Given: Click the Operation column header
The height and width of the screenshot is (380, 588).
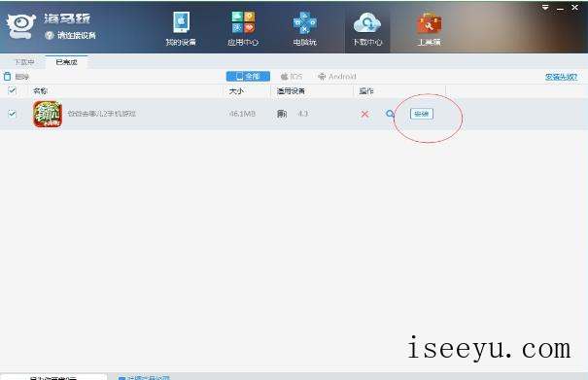Looking at the screenshot, I should [x=366, y=90].
